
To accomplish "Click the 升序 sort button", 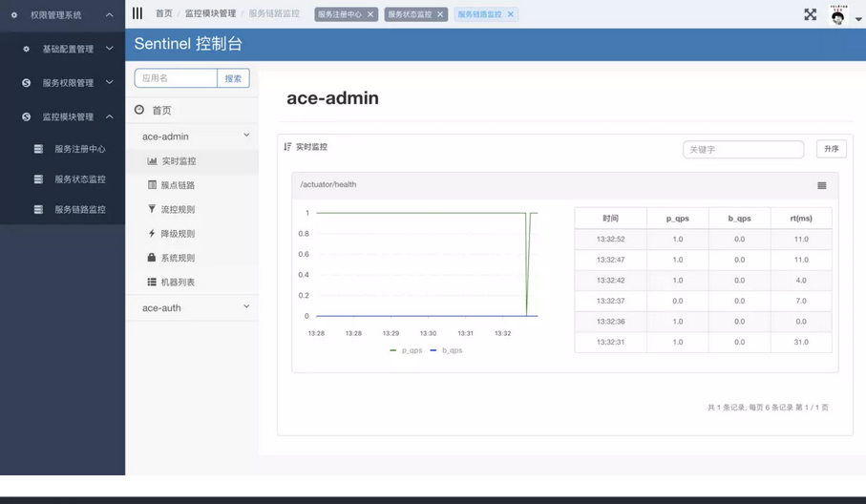I will (832, 149).
